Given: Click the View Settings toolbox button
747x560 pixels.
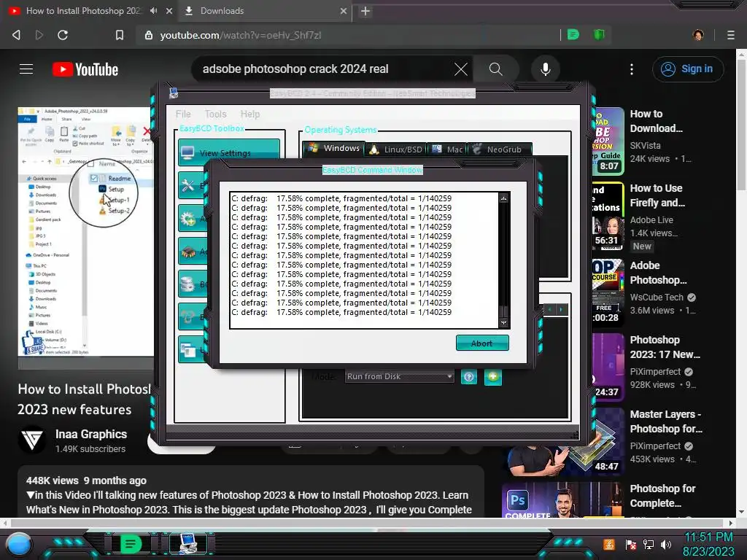Looking at the screenshot, I should tap(229, 152).
